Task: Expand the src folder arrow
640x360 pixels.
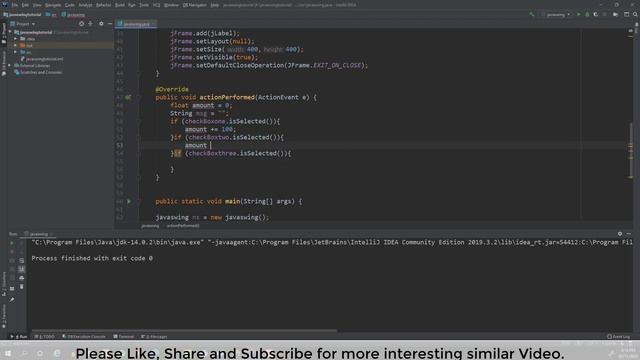Action: [16, 52]
